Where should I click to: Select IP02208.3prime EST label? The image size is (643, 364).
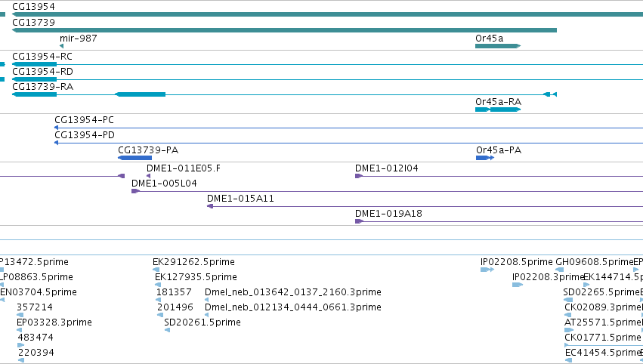pos(549,277)
